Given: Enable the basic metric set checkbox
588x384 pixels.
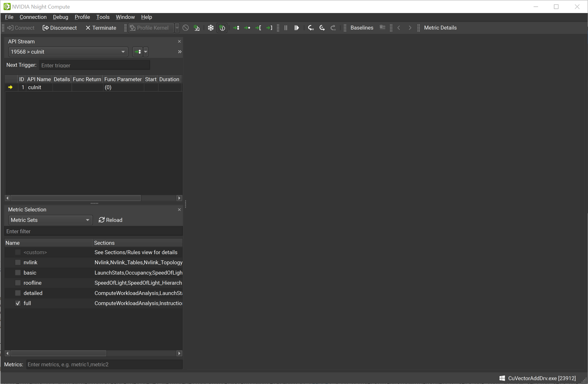Looking at the screenshot, I should pyautogui.click(x=18, y=273).
